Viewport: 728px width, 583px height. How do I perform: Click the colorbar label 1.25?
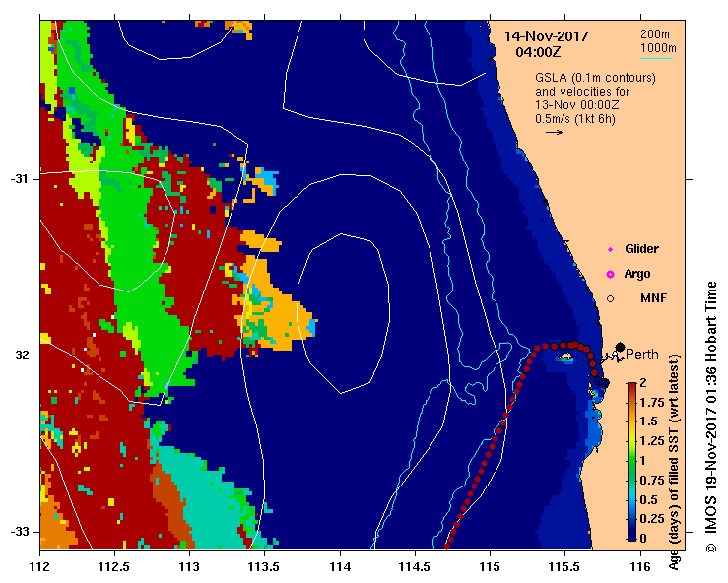click(652, 441)
